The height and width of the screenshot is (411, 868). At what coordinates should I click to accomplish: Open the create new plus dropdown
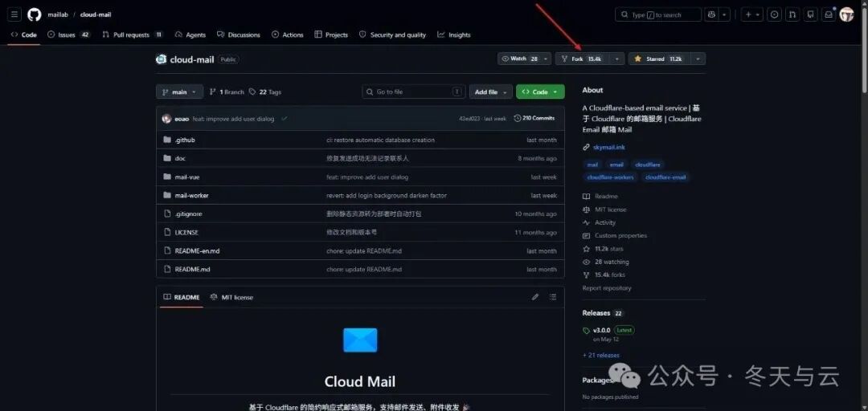pos(753,14)
